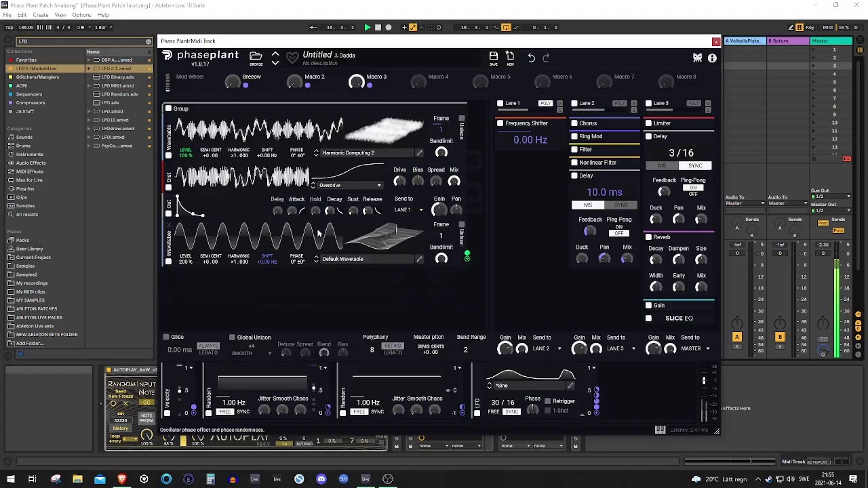
Task: Click the File Explorer taskbar icon
Action: pyautogui.click(x=77, y=479)
